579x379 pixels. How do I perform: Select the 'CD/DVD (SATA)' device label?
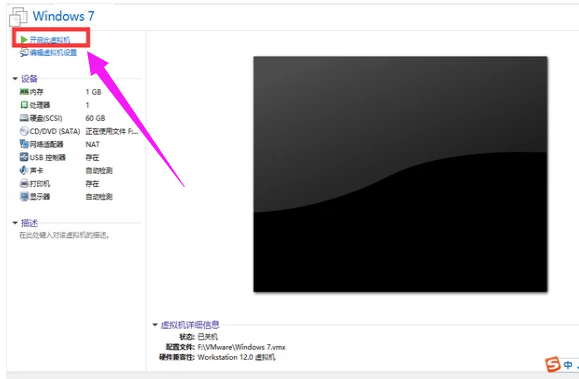click(x=55, y=131)
